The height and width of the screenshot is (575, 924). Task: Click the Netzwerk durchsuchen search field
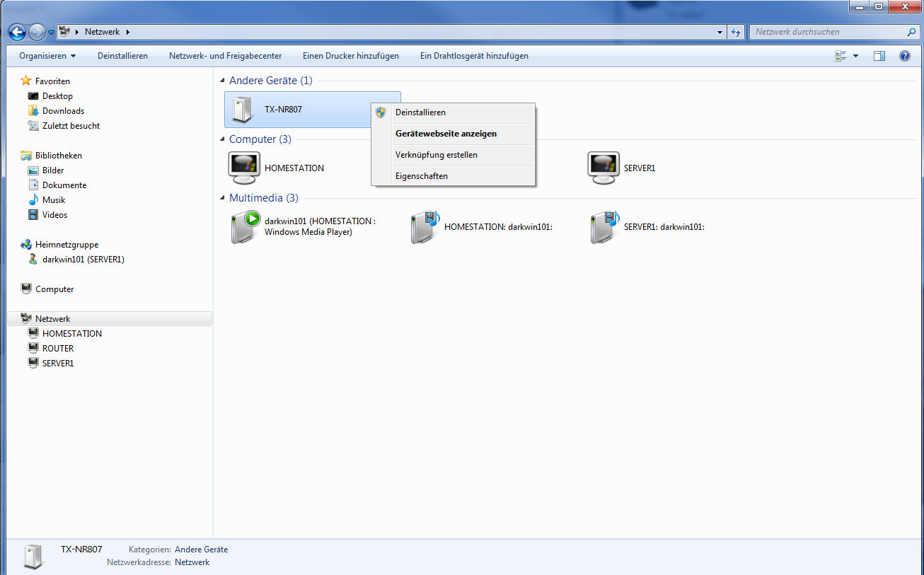tap(828, 32)
